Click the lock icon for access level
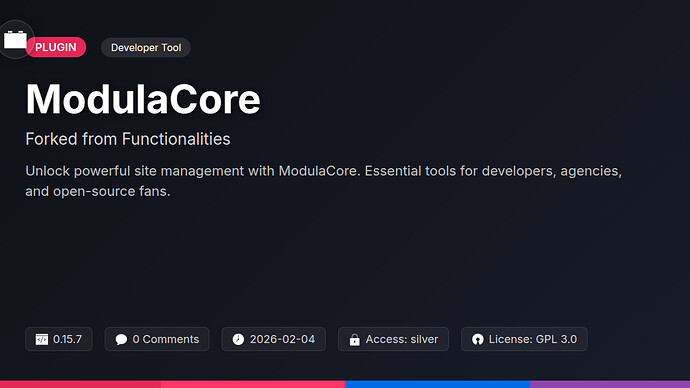This screenshot has width=690, height=388. click(x=354, y=340)
